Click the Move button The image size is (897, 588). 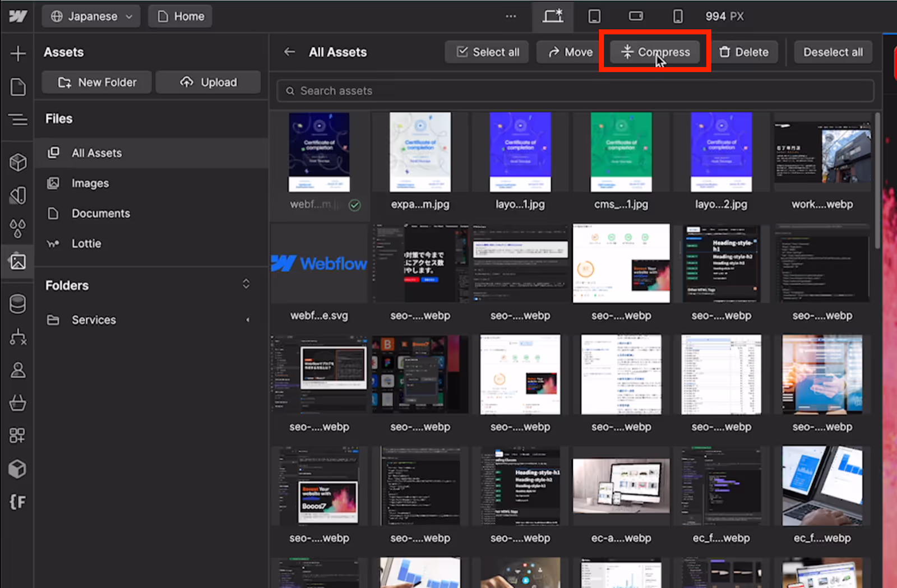[569, 52]
